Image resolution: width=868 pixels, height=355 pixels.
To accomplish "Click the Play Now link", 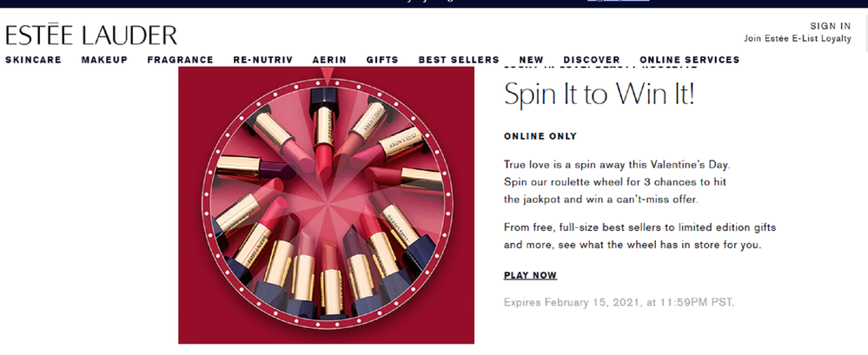I will 530,275.
